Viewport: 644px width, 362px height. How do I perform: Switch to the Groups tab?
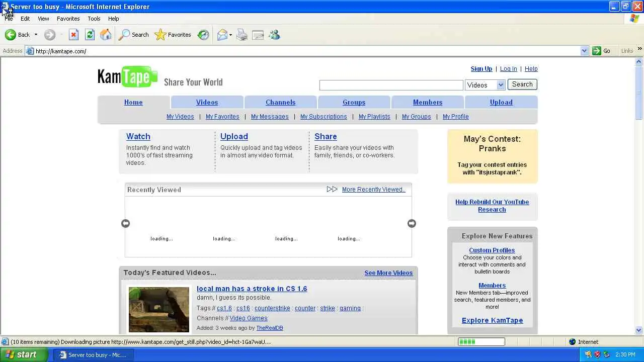[354, 102]
